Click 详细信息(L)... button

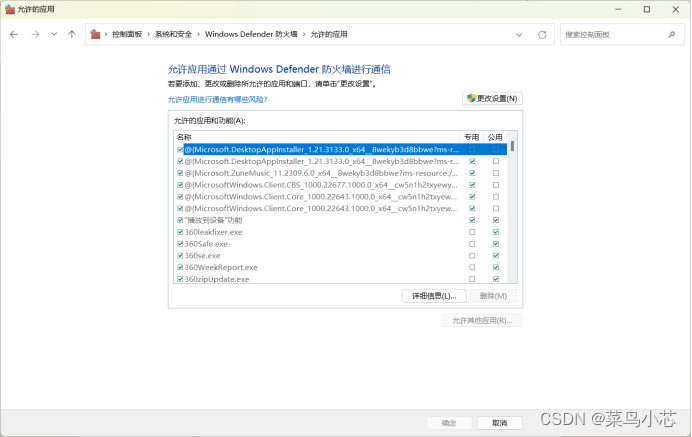point(434,296)
